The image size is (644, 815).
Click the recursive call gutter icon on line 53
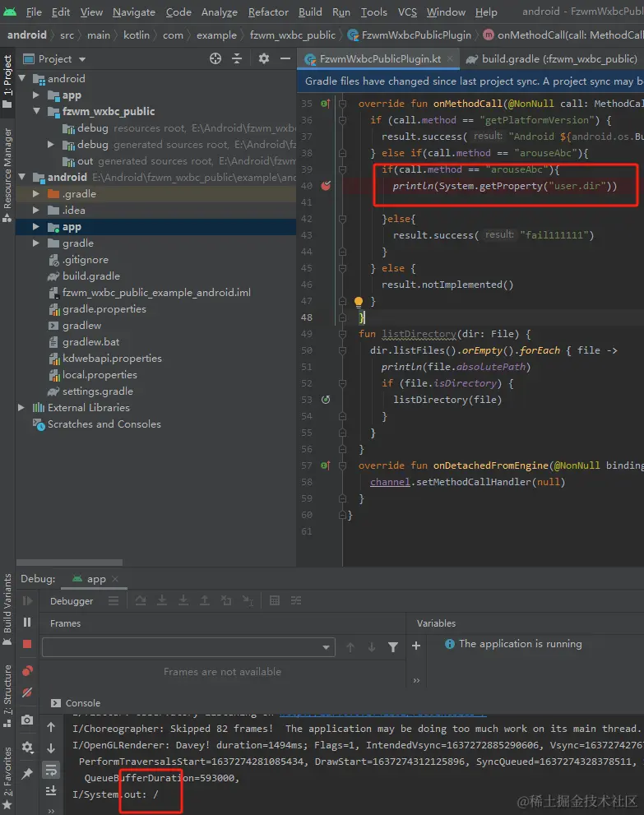tap(326, 400)
